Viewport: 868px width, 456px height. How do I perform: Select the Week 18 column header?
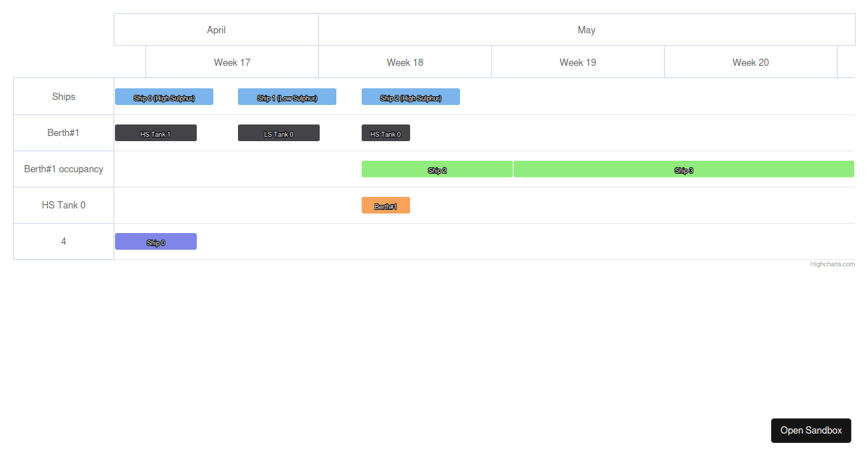[404, 62]
